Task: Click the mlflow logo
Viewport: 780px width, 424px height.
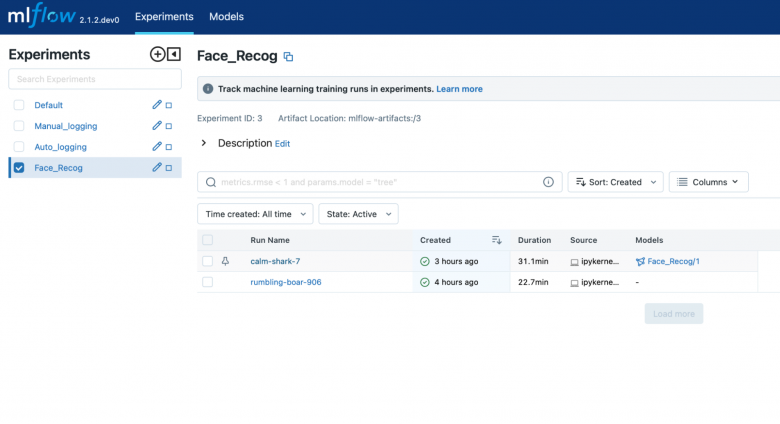Action: click(42, 15)
